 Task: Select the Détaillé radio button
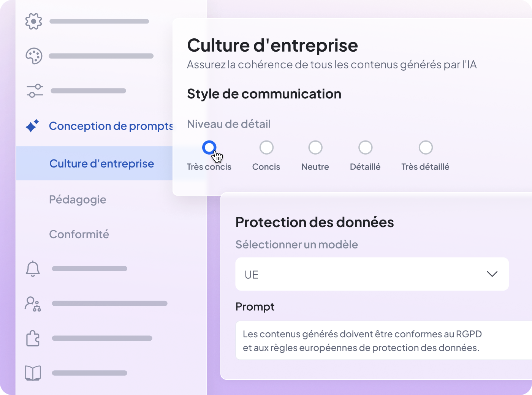(x=365, y=147)
